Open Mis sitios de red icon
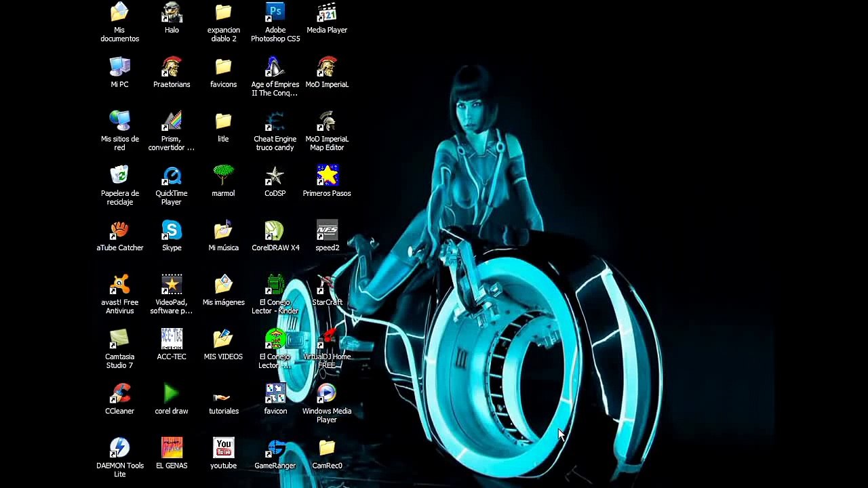 pyautogui.click(x=119, y=121)
